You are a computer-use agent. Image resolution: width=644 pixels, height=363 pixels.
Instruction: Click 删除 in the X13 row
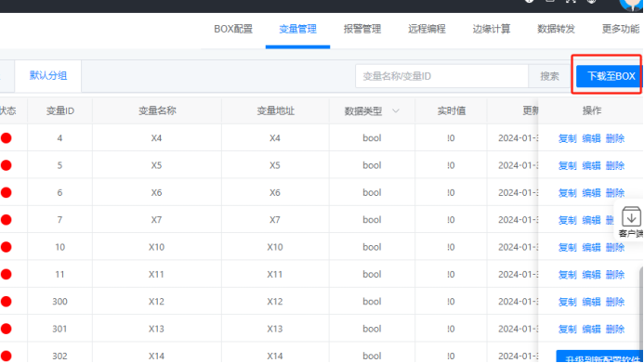click(x=615, y=329)
